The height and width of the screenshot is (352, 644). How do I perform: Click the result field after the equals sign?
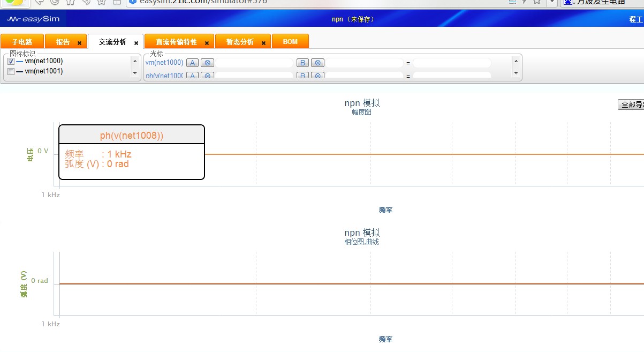(x=452, y=63)
